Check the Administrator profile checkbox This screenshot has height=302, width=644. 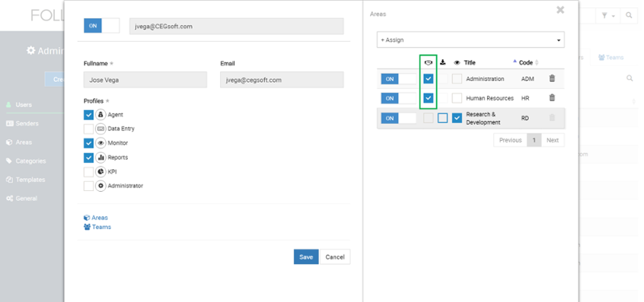pos(88,186)
